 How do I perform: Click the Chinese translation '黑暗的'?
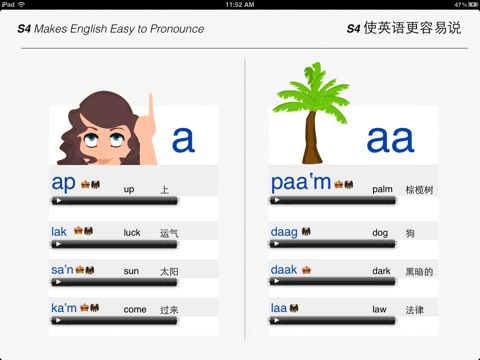pyautogui.click(x=419, y=272)
